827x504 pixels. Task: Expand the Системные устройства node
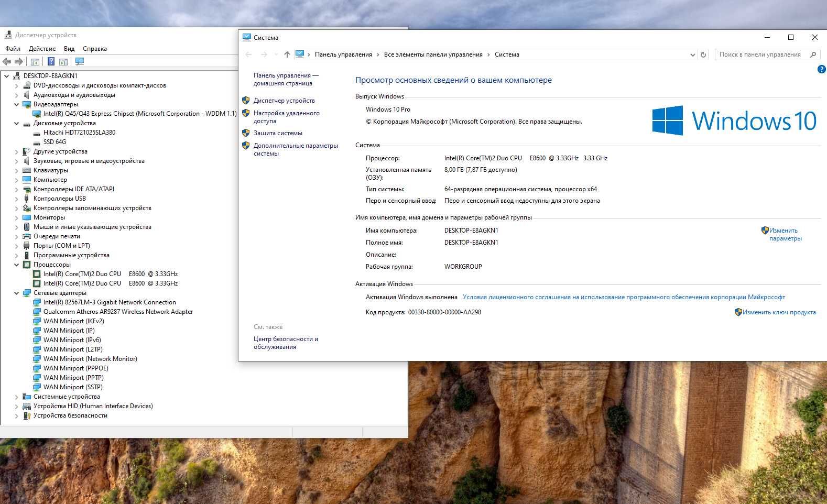point(17,397)
